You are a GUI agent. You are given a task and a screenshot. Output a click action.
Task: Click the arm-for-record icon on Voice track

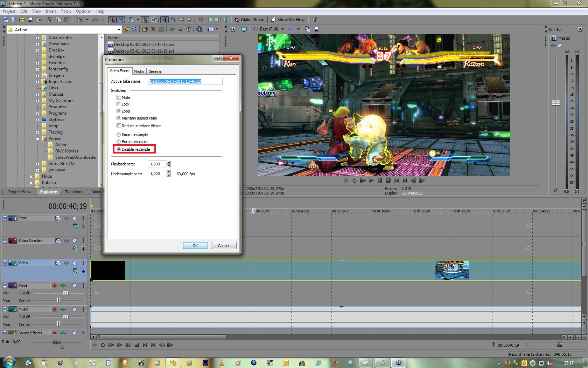(x=55, y=286)
